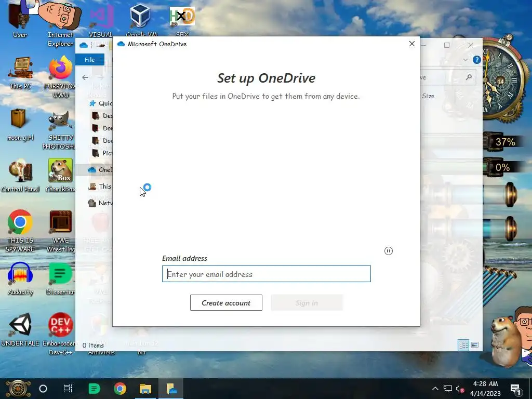Click the Create account button
Image resolution: width=532 pixels, height=399 pixels.
pos(226,303)
